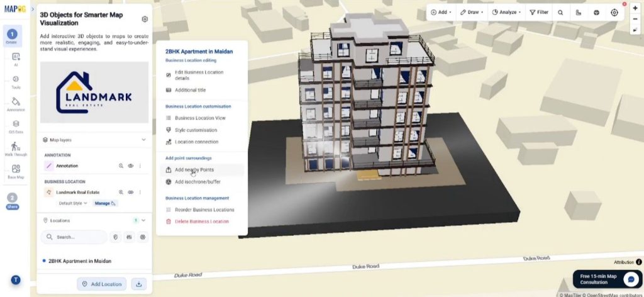Select the measure tool icon
Viewport: 644px width, 297px height.
tap(579, 13)
